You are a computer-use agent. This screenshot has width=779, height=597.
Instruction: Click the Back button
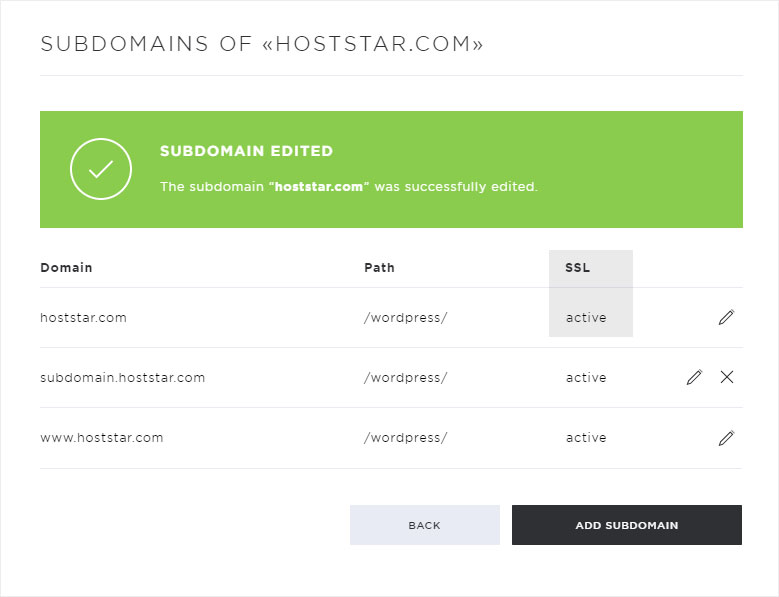(425, 525)
